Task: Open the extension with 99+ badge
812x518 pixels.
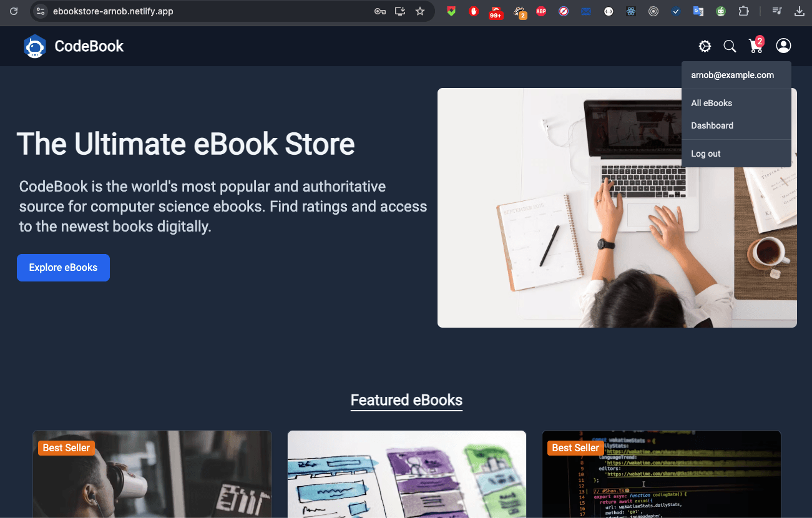Action: pyautogui.click(x=496, y=12)
